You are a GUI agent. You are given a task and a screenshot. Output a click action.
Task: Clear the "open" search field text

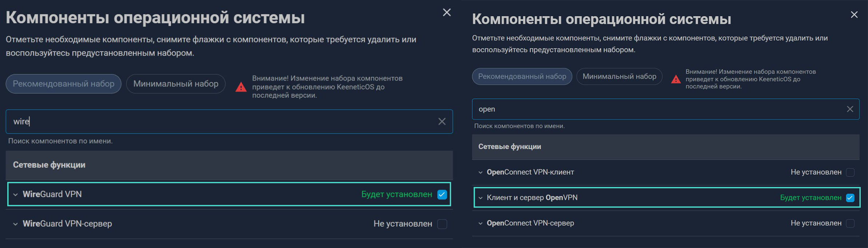pos(850,109)
